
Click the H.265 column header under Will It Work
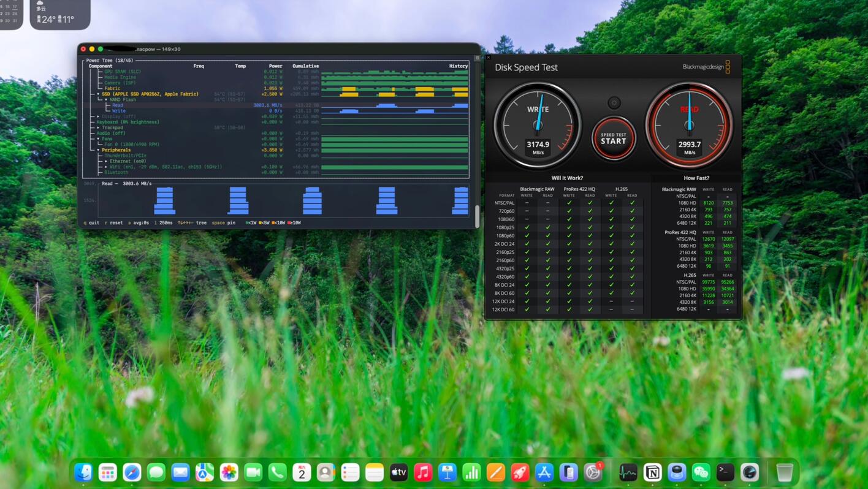coord(622,189)
